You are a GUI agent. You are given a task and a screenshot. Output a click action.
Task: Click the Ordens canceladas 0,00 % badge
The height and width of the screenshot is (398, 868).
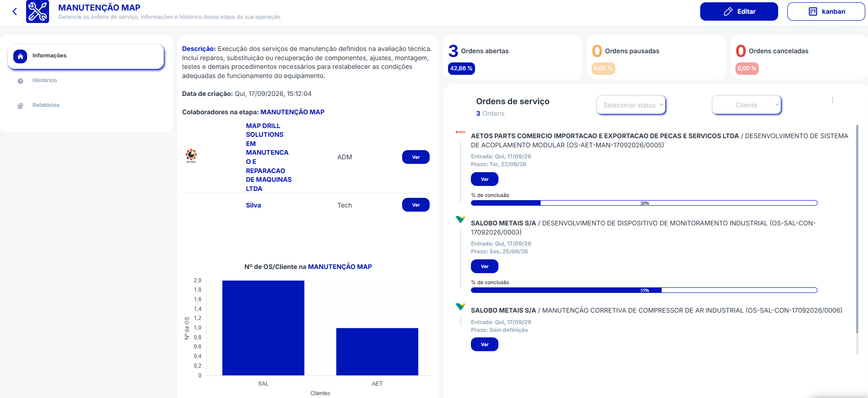point(747,68)
